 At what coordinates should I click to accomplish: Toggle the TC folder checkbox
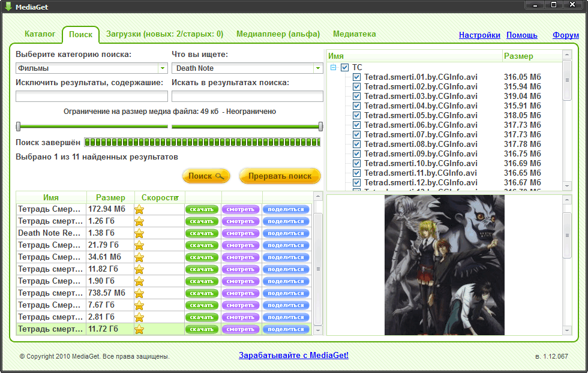[x=344, y=68]
